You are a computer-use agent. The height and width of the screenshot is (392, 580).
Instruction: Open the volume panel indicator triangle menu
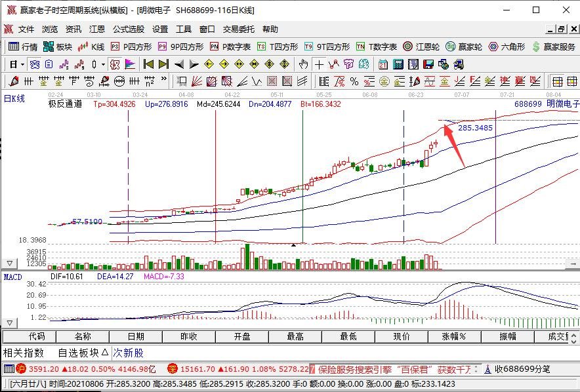10,264
